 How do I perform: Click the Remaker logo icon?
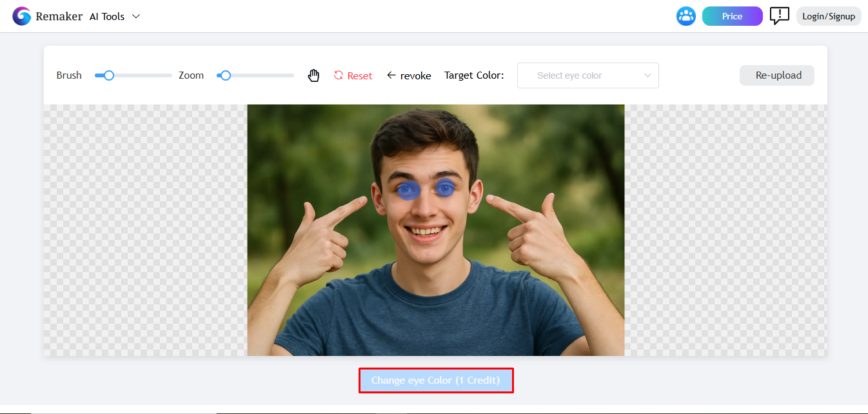[x=21, y=15]
